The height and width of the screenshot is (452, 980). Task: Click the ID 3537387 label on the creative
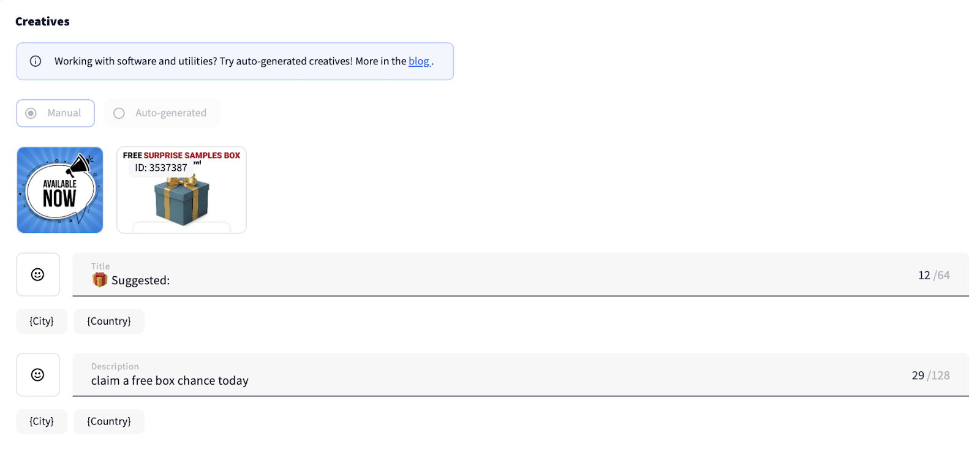(161, 168)
